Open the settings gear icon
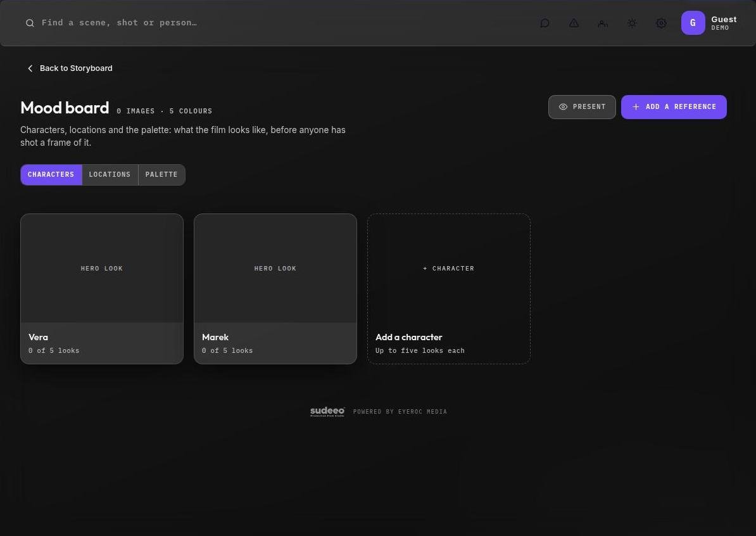The width and height of the screenshot is (756, 536). (662, 23)
